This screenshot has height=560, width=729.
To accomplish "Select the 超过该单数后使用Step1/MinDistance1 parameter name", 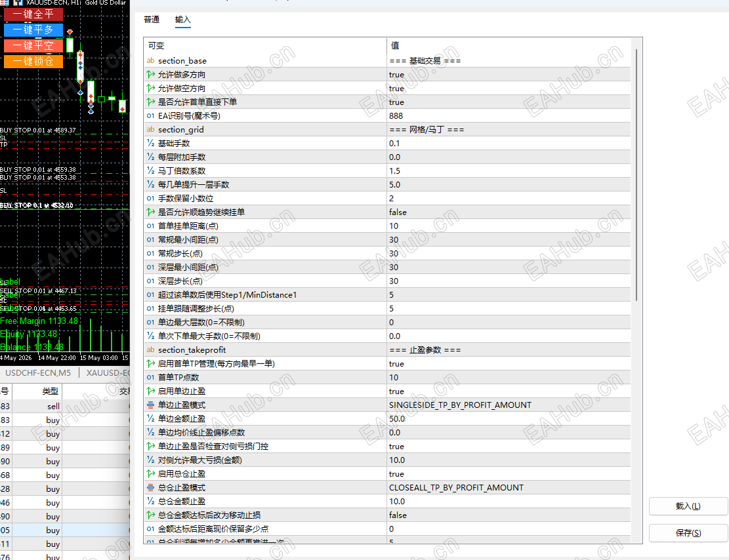I will (x=227, y=294).
